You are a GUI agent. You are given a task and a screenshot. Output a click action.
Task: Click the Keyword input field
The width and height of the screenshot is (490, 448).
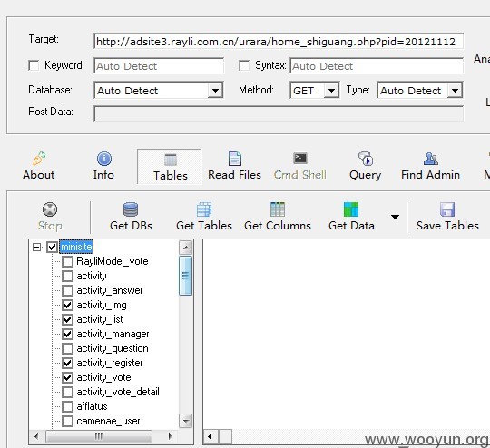pos(159,66)
